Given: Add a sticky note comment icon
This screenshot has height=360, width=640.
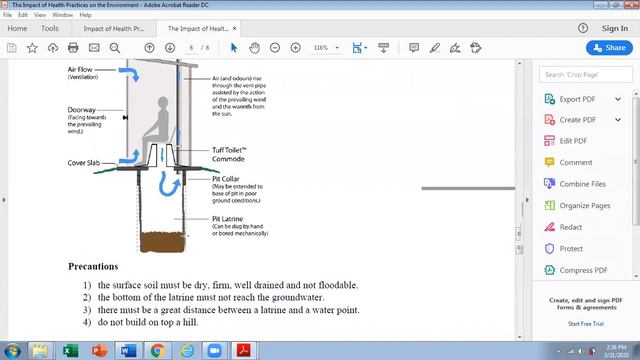Looking at the screenshot, I should [414, 48].
